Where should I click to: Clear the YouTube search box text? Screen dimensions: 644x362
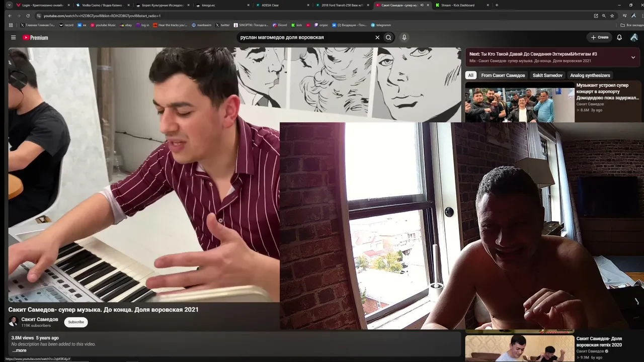click(x=377, y=37)
